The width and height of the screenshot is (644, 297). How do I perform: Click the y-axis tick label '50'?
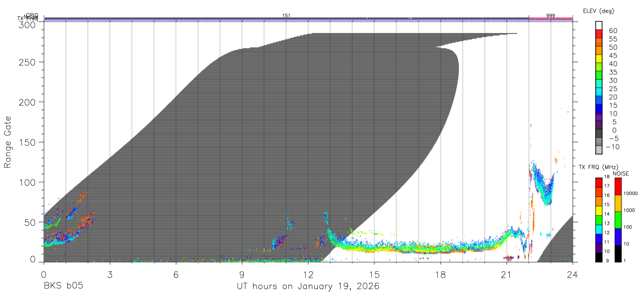[x=30, y=222]
